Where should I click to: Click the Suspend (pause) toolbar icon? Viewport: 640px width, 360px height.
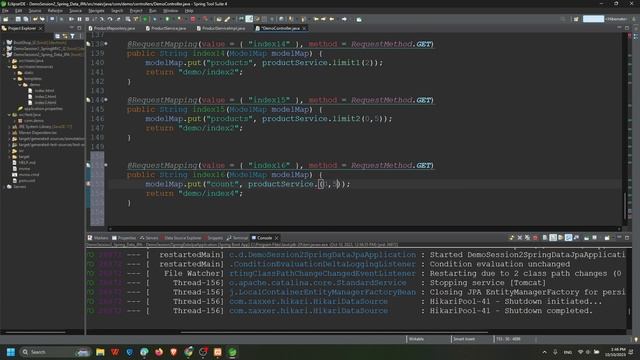coord(79,19)
